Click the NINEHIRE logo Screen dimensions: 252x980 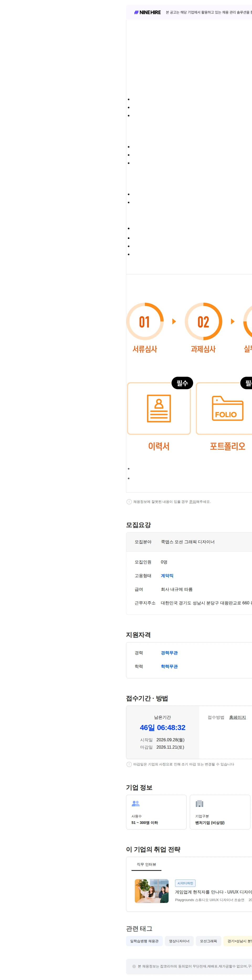coord(147,13)
